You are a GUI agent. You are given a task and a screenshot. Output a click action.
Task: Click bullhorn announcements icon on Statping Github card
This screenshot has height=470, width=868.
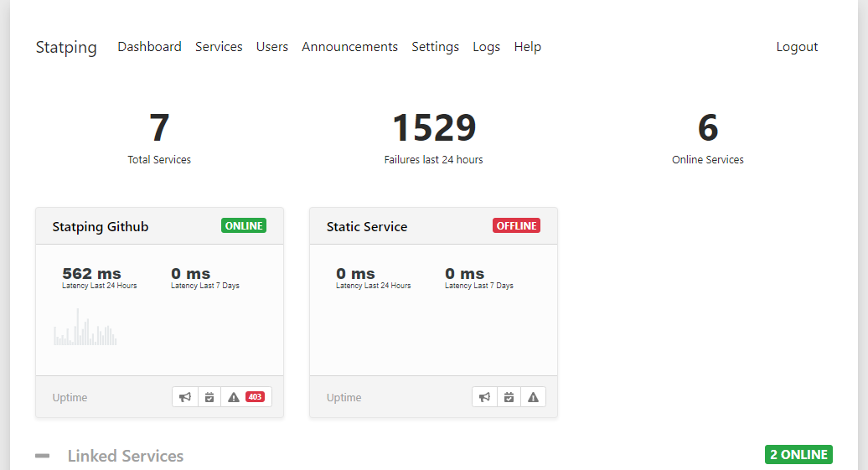coord(185,397)
